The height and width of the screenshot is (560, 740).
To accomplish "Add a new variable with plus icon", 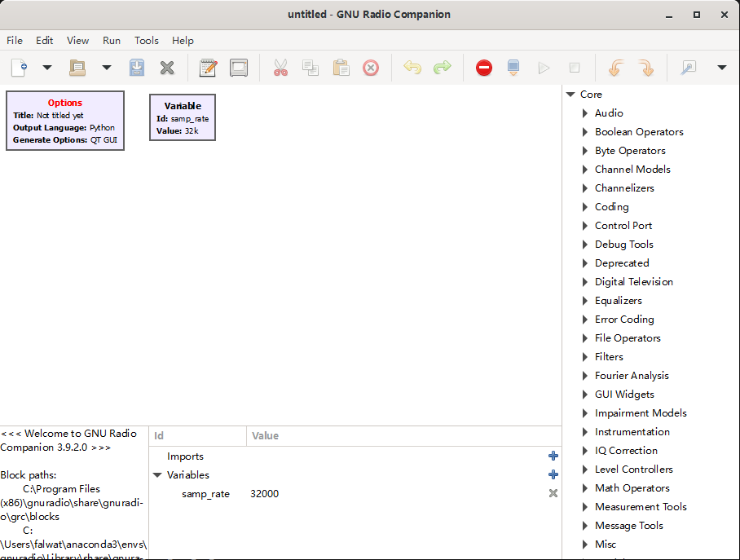I will [553, 474].
